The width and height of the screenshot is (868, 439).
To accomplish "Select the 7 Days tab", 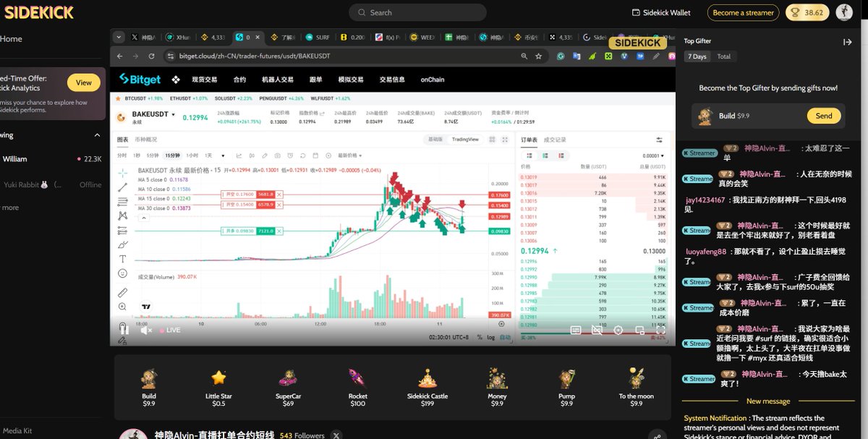I will coord(697,56).
